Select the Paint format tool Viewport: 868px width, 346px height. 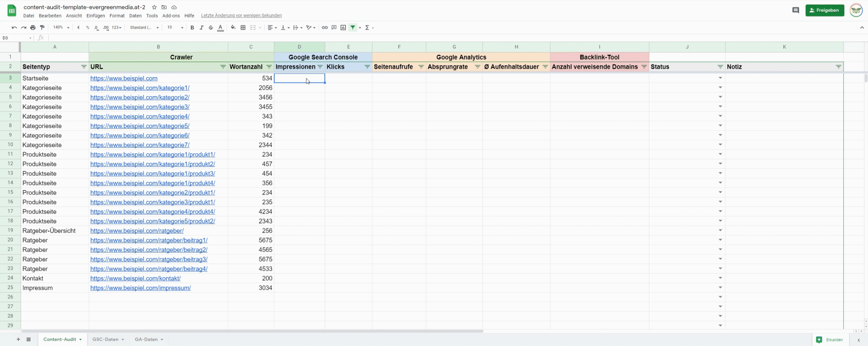[42, 27]
